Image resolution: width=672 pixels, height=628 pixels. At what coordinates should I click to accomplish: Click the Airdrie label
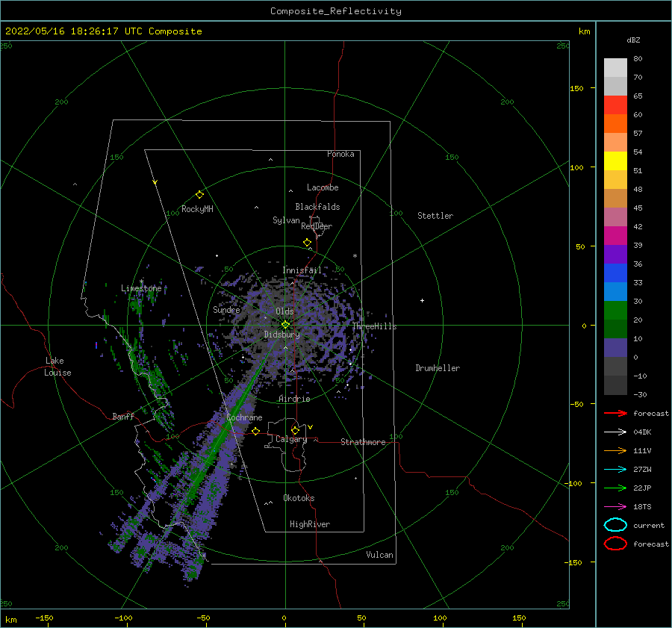click(x=294, y=399)
